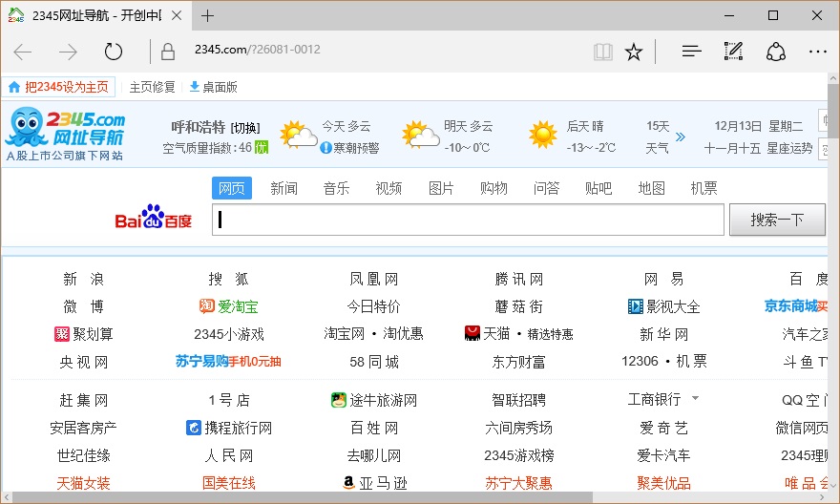
Task: Click the 搜索一下 search button
Action: pos(777,220)
